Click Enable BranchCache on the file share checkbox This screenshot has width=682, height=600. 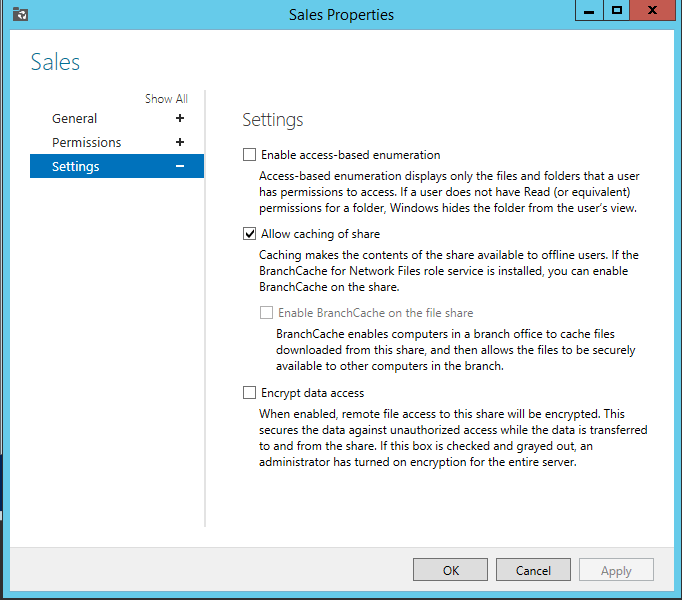pyautogui.click(x=266, y=313)
